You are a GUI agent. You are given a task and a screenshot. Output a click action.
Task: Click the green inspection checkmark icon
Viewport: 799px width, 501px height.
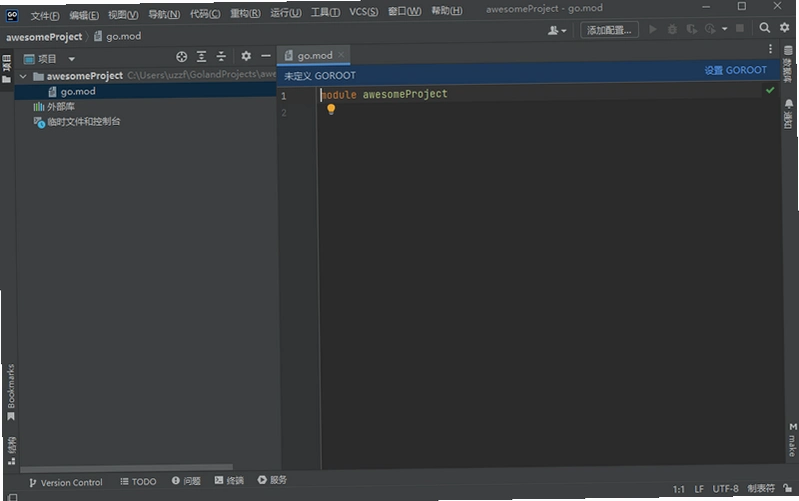pyautogui.click(x=770, y=90)
